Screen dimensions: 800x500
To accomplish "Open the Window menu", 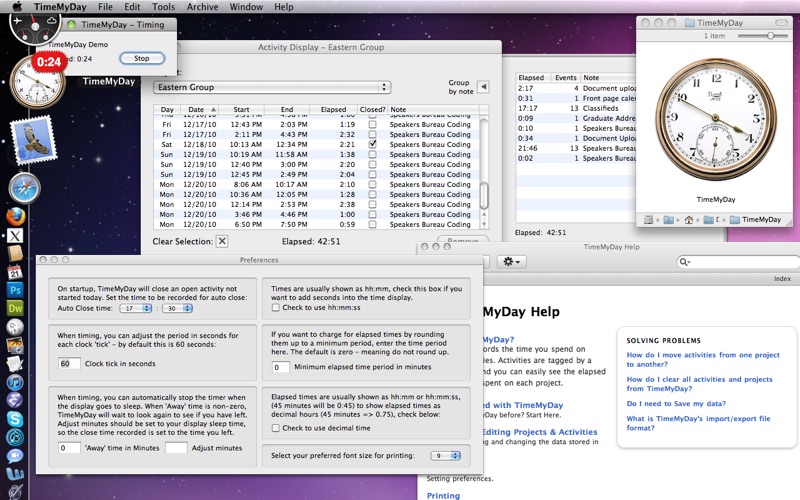I will [246, 7].
